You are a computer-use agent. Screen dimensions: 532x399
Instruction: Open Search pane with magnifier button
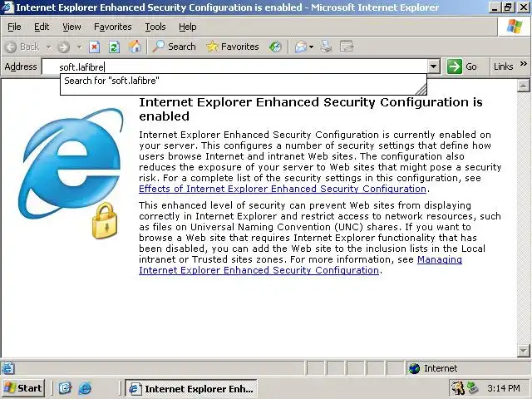click(x=174, y=47)
